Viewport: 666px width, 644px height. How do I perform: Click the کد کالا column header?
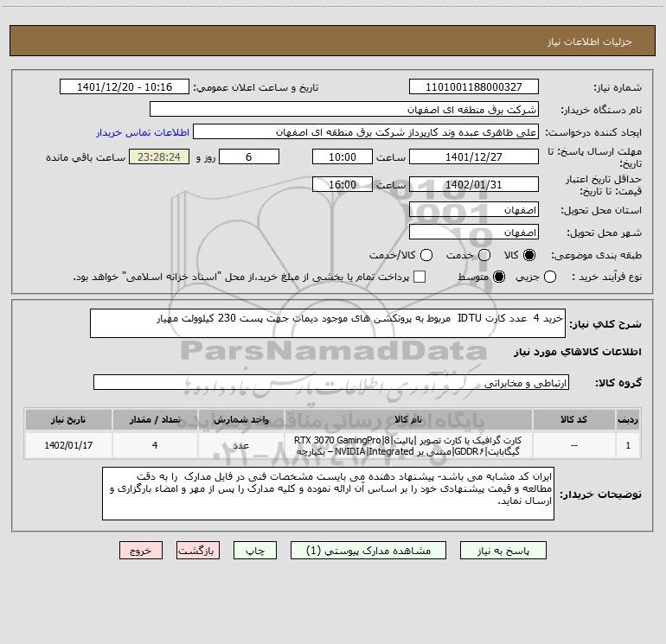pos(574,420)
